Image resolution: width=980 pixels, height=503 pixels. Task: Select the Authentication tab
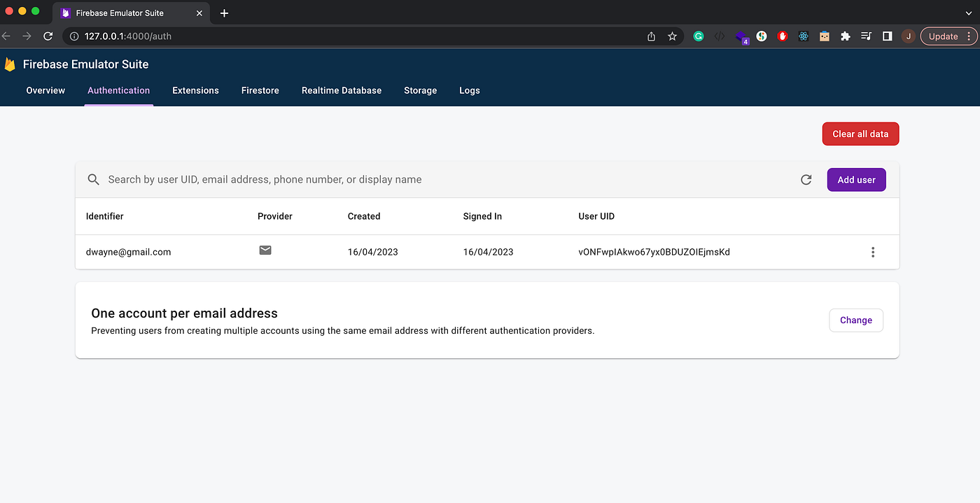tap(119, 90)
